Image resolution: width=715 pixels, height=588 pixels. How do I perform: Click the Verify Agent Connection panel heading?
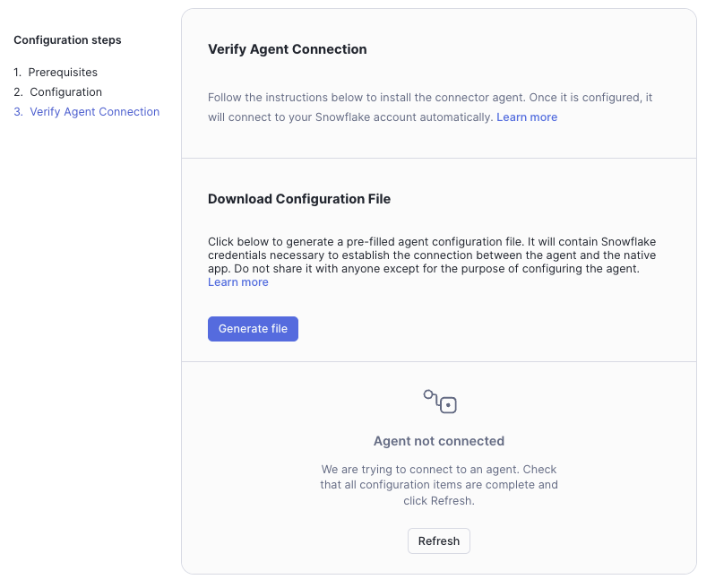pyautogui.click(x=288, y=49)
